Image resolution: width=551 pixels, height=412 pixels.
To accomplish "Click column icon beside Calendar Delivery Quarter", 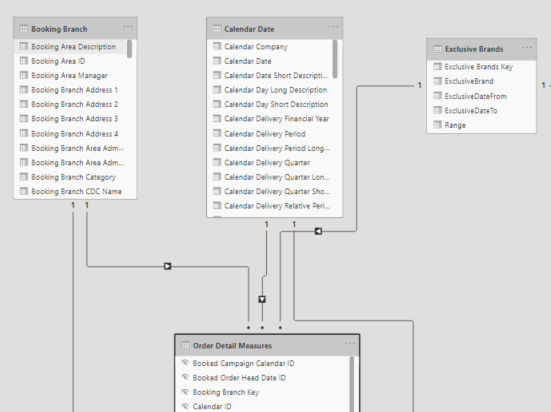I will click(217, 162).
